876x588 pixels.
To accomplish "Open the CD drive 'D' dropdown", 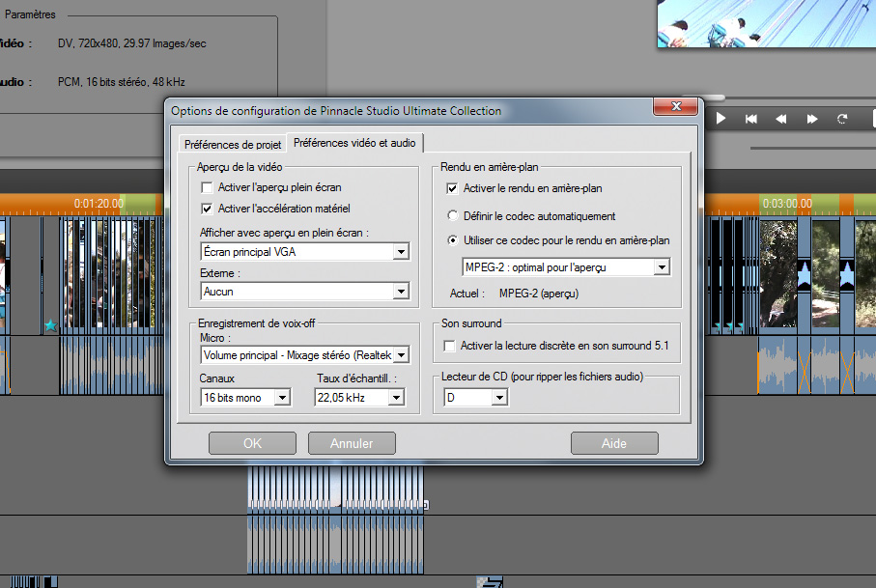I will (476, 397).
